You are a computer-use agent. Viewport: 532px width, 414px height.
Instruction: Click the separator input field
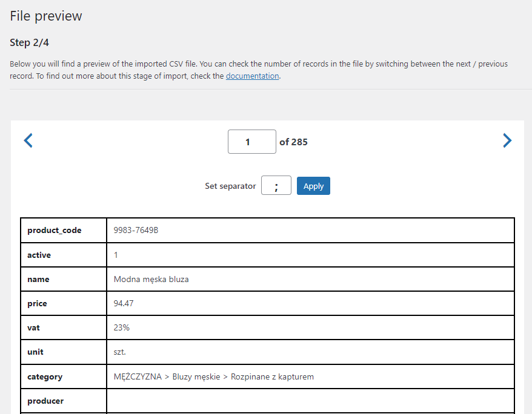[276, 185]
